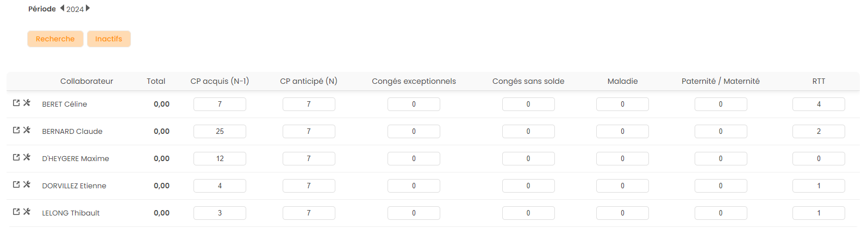Image resolution: width=868 pixels, height=234 pixels.
Task: Go to next year with right arrow
Action: [88, 8]
